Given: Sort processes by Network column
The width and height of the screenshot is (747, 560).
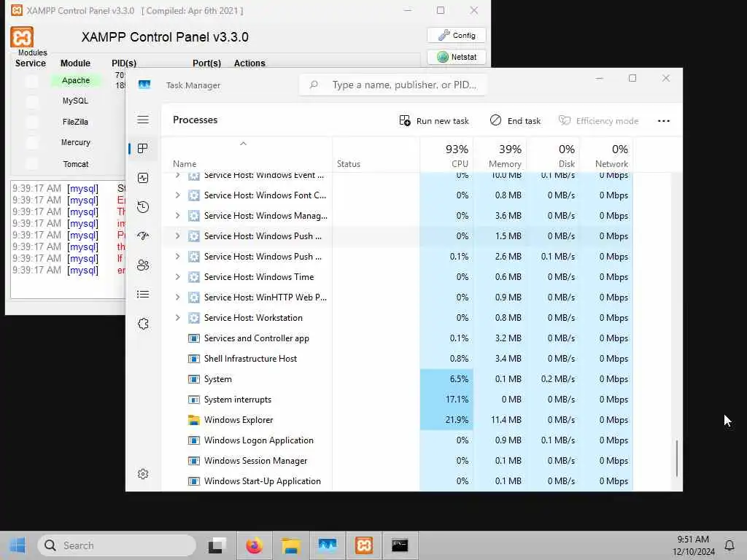Looking at the screenshot, I should (x=606, y=156).
